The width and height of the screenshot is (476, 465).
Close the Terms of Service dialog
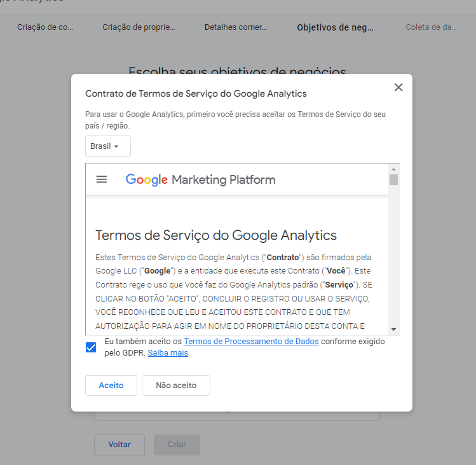[398, 88]
